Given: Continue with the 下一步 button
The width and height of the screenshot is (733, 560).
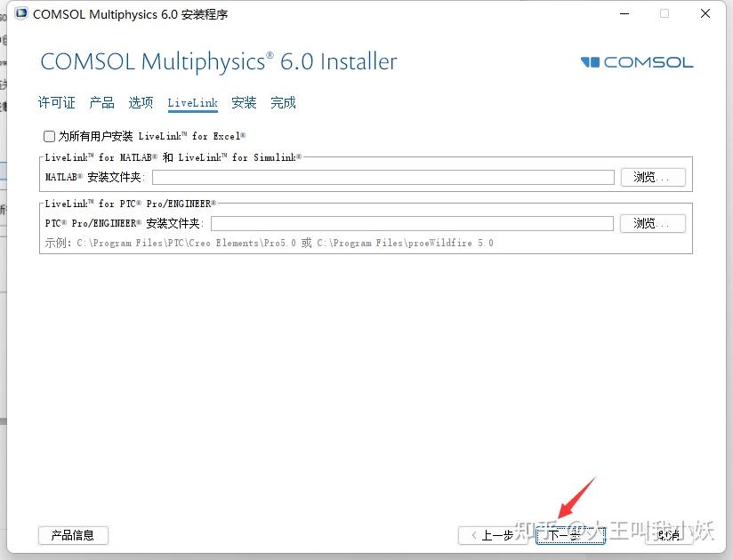Looking at the screenshot, I should (571, 535).
